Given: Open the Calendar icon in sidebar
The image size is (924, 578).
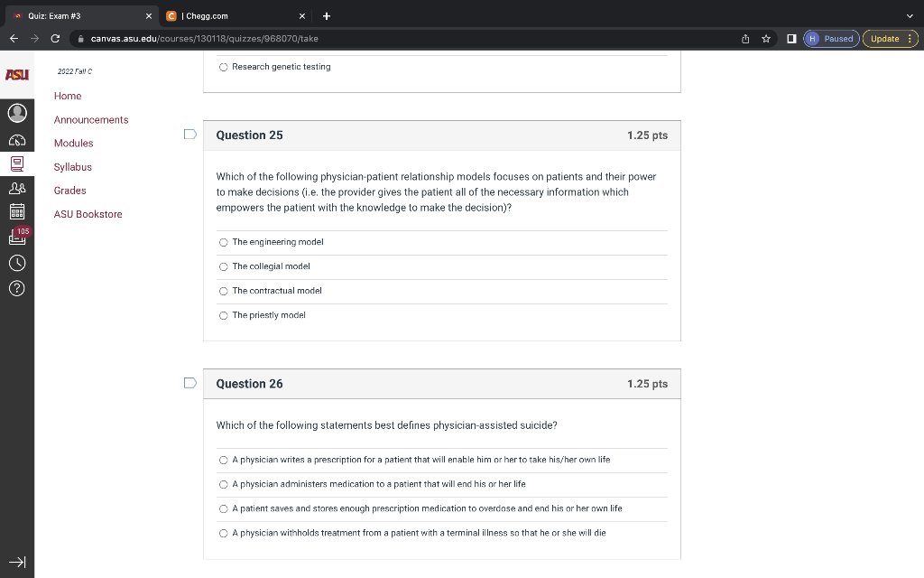Looking at the screenshot, I should pyautogui.click(x=17, y=211).
